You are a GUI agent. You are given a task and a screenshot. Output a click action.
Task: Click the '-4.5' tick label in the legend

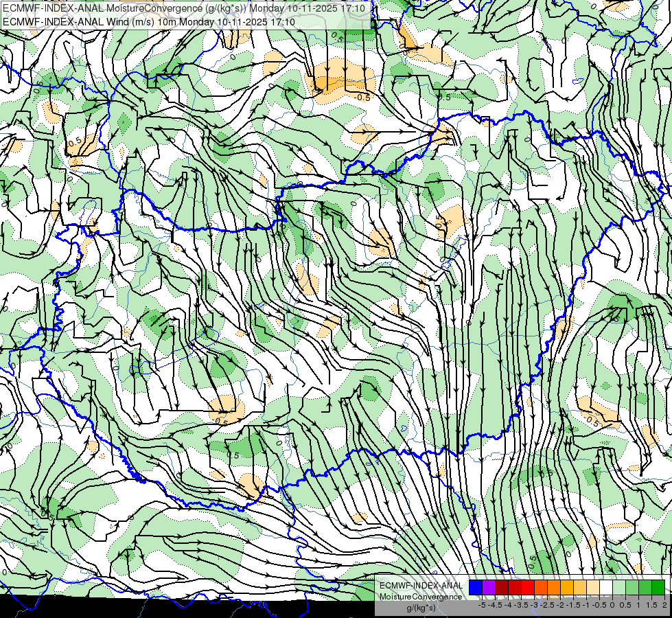pyautogui.click(x=495, y=605)
